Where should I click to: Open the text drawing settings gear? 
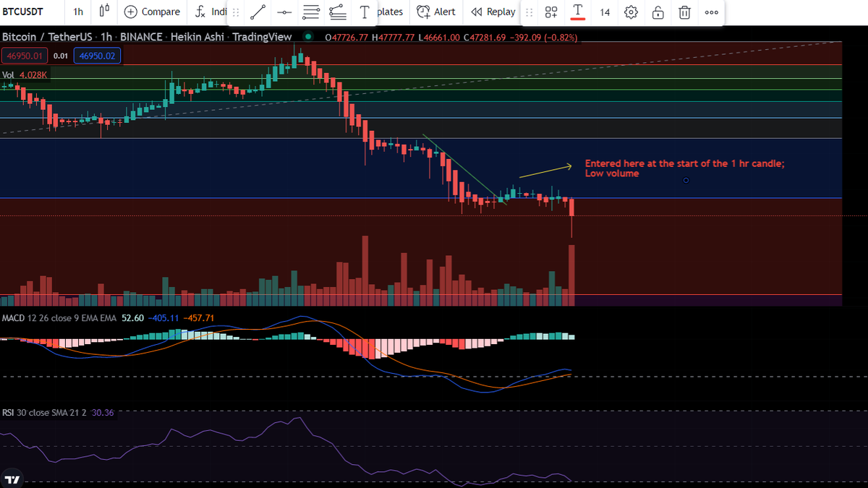click(x=631, y=12)
